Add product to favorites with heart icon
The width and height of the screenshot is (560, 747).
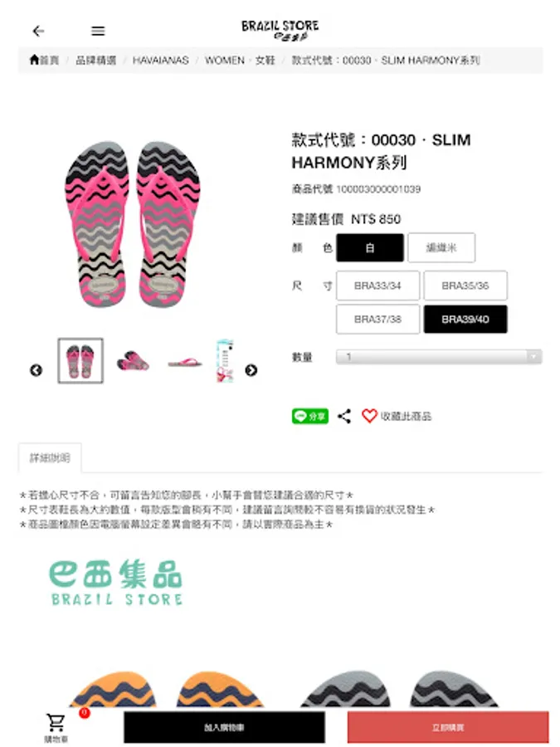click(369, 416)
